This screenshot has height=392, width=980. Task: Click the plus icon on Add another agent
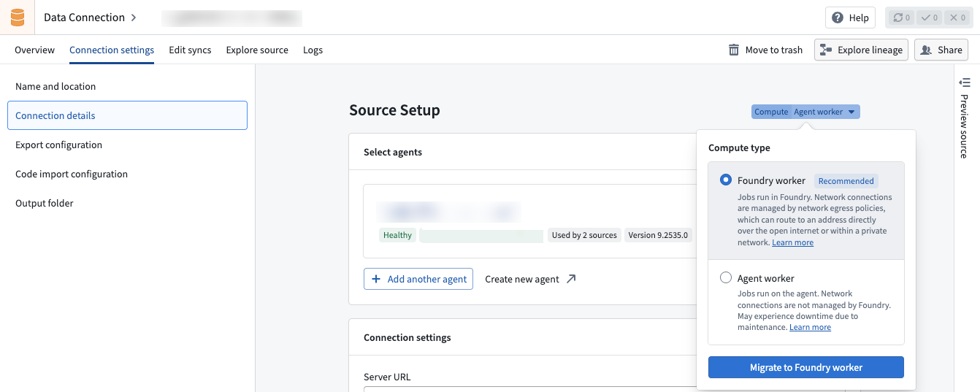376,279
